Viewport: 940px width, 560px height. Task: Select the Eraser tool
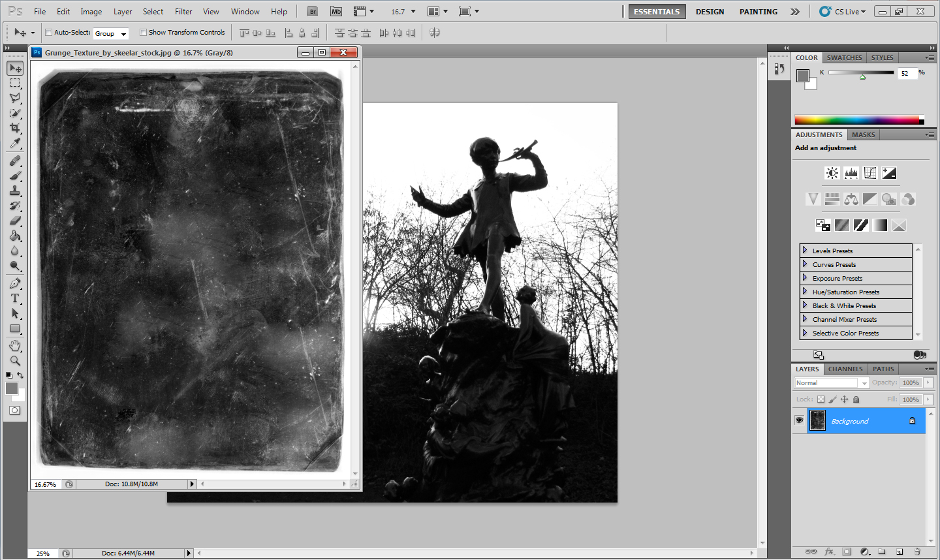point(15,221)
